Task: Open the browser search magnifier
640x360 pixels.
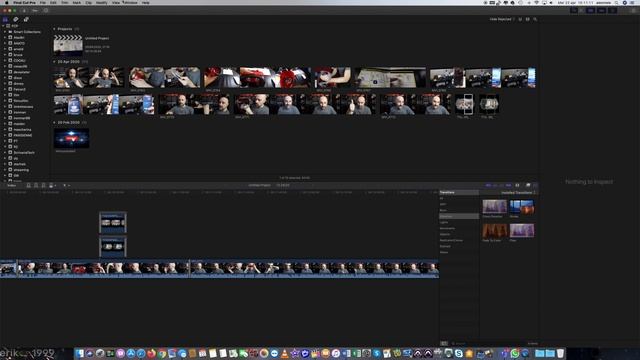Action: point(535,19)
